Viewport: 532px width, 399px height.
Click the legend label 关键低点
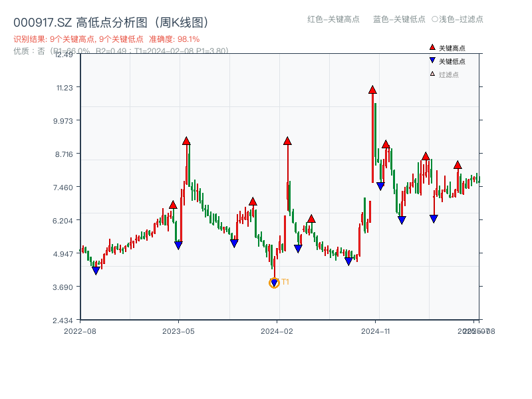[452, 61]
